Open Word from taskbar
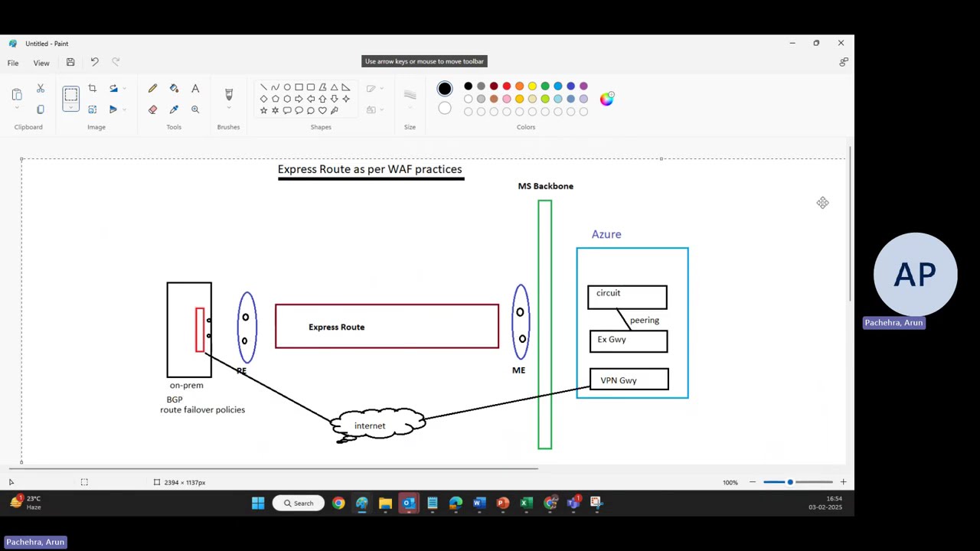Screen dimensions: 980x551 click(x=479, y=503)
